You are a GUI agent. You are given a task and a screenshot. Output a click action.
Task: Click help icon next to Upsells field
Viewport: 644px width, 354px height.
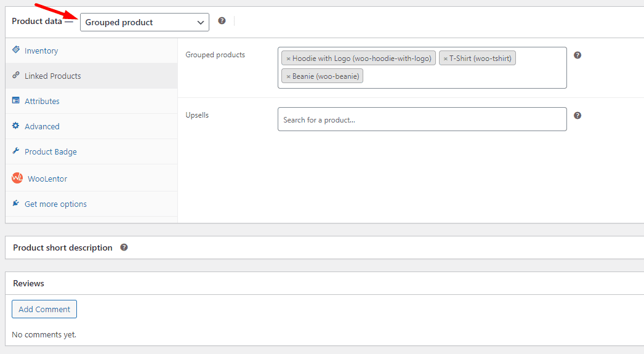coord(578,115)
